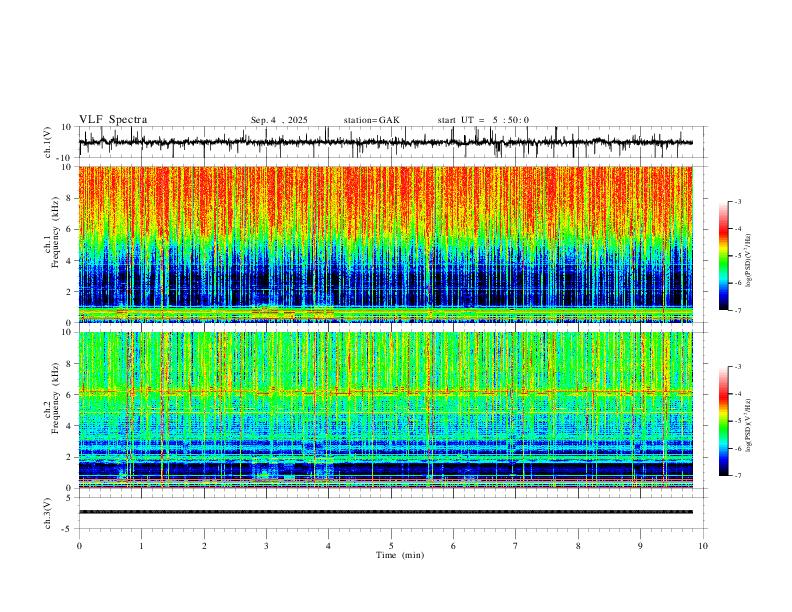Click the "station=GAK" label
792x612 pixels.
coord(371,120)
